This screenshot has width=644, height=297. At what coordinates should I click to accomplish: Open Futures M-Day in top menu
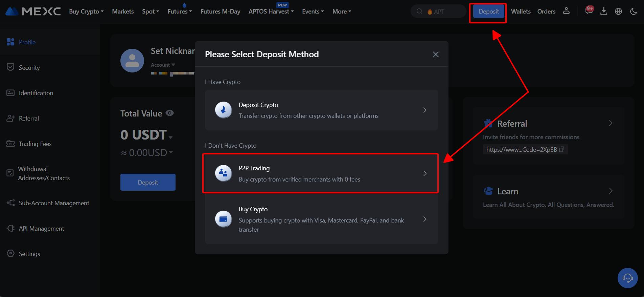click(220, 12)
